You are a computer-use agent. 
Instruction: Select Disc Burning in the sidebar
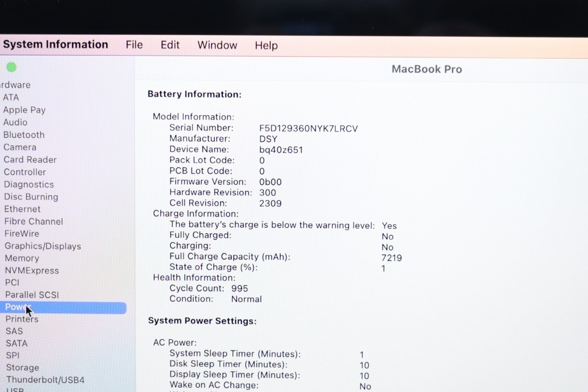31,197
